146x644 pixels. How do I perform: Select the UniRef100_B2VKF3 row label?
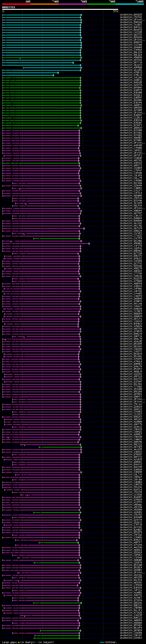tap(131, 125)
